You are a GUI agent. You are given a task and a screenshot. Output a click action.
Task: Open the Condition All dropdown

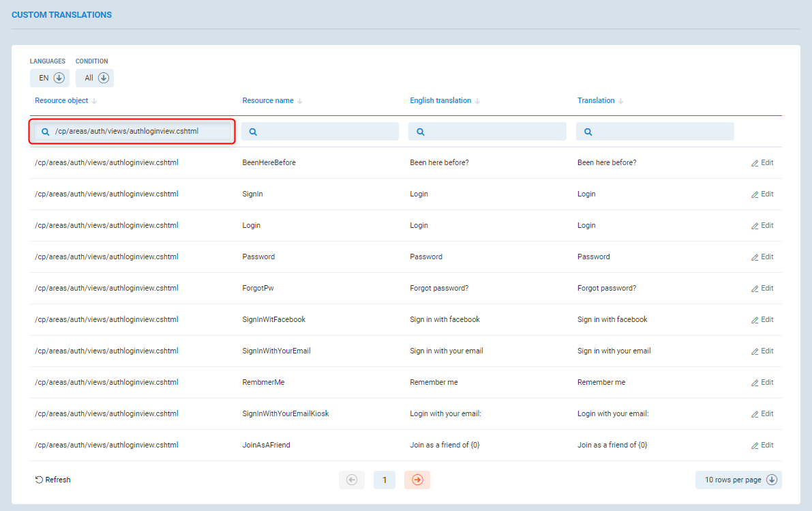coord(95,78)
